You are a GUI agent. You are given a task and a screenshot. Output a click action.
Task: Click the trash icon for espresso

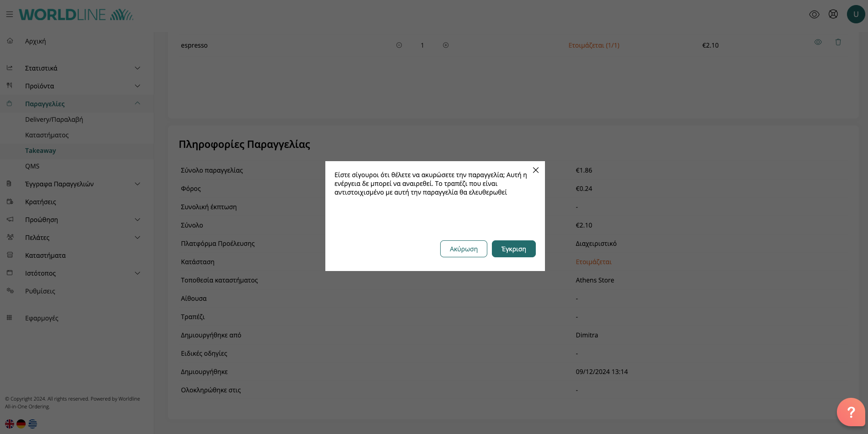click(838, 42)
